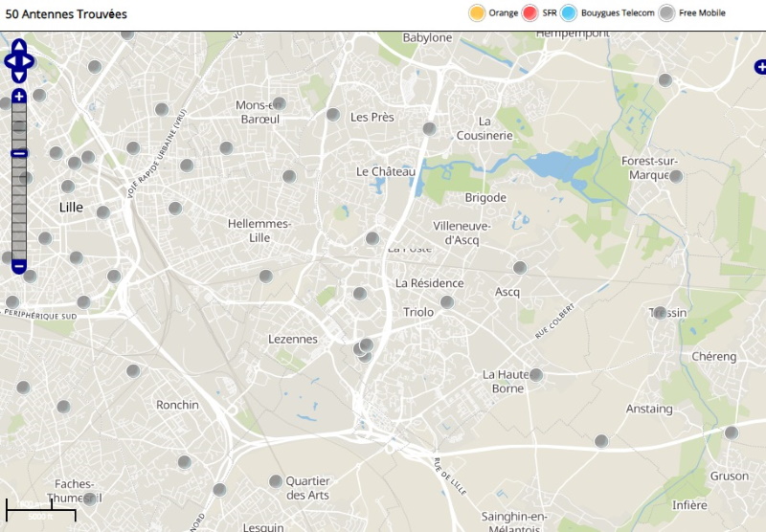Image resolution: width=766 pixels, height=532 pixels.
Task: Select the Free Mobile legend label
Action: tap(702, 13)
